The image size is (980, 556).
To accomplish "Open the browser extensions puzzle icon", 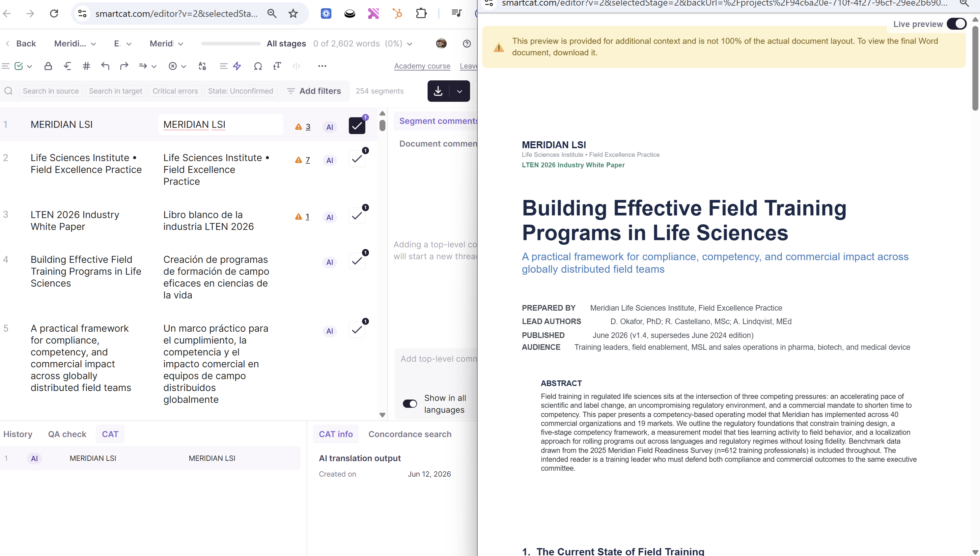I will tap(421, 14).
